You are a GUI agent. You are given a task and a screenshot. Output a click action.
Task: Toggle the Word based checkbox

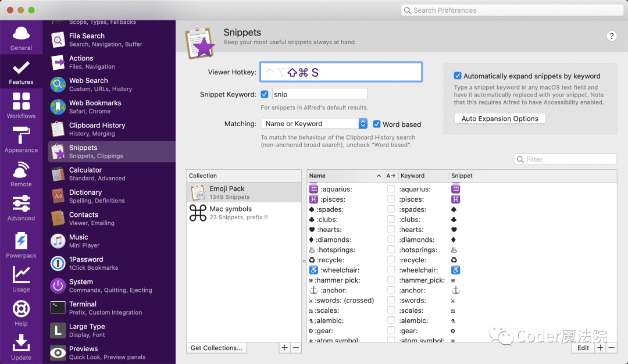pos(376,124)
